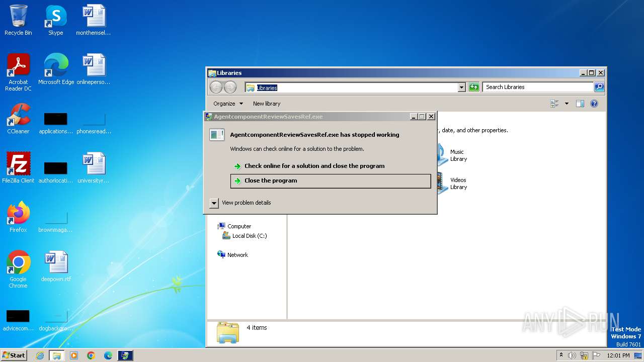
Task: Select the dogbackgro desktop file
Action: point(56,320)
